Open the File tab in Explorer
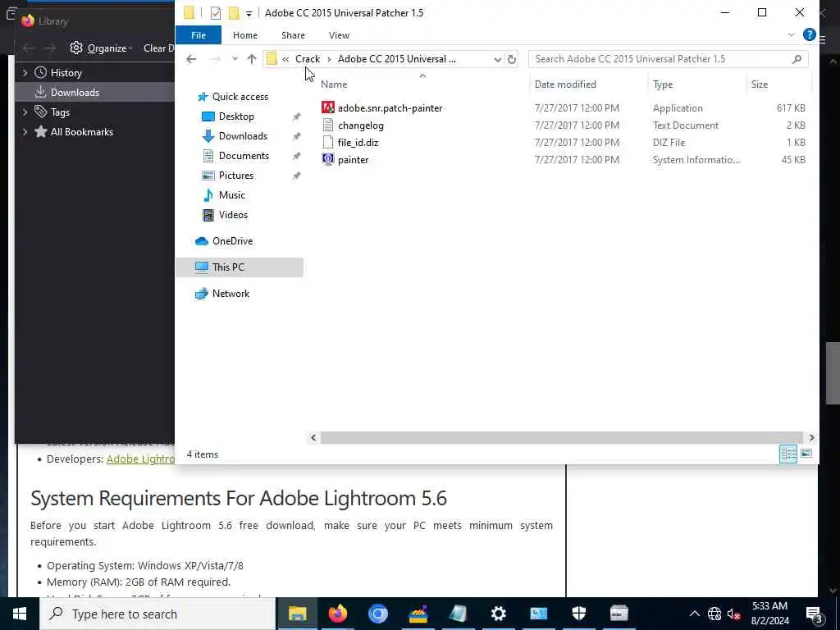 (x=199, y=34)
